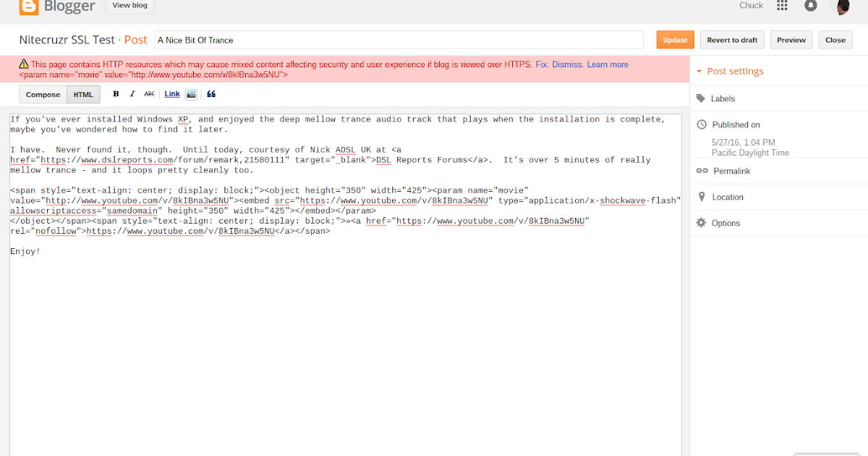Open the Published on schedule setting
The image size is (868, 456).
click(737, 124)
